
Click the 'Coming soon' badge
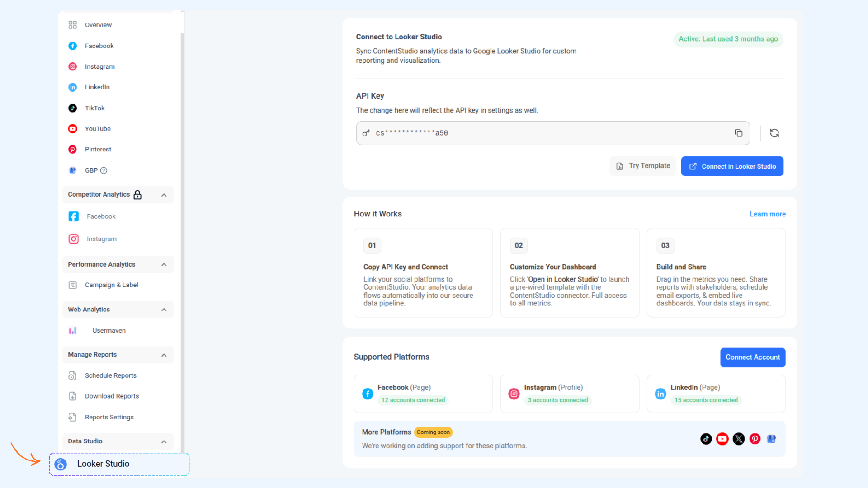tap(433, 432)
